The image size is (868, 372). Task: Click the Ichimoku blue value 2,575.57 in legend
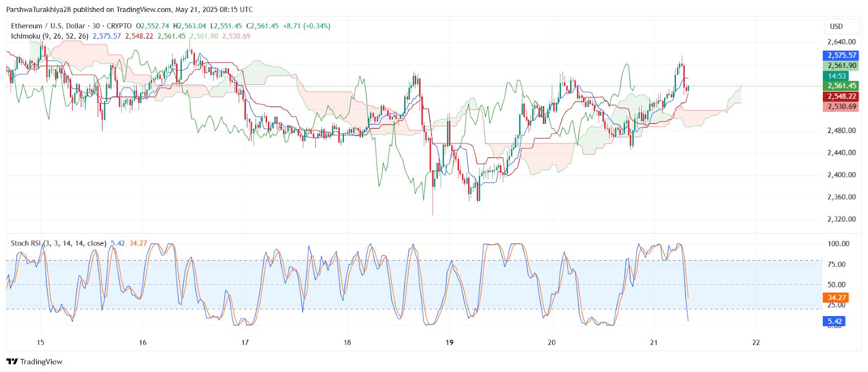(107, 36)
